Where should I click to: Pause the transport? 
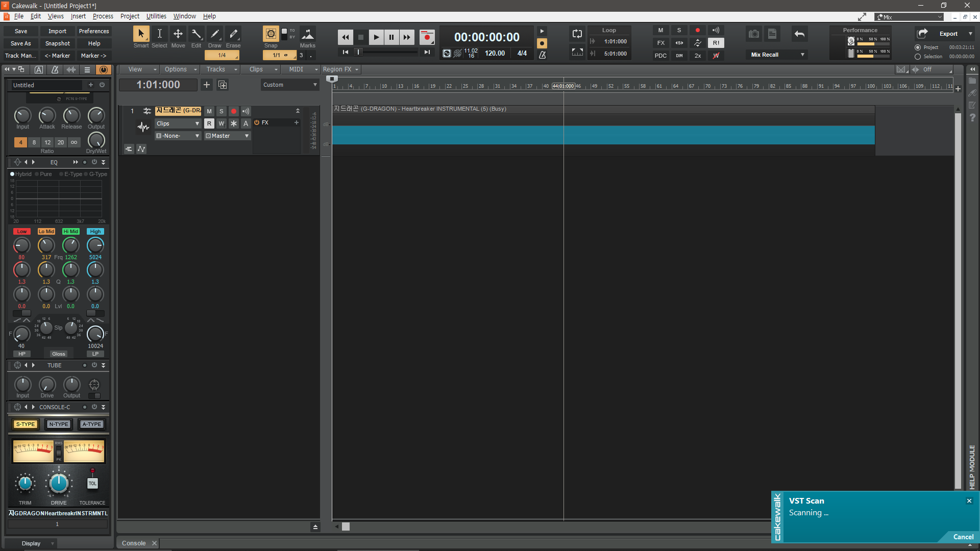pos(391,37)
